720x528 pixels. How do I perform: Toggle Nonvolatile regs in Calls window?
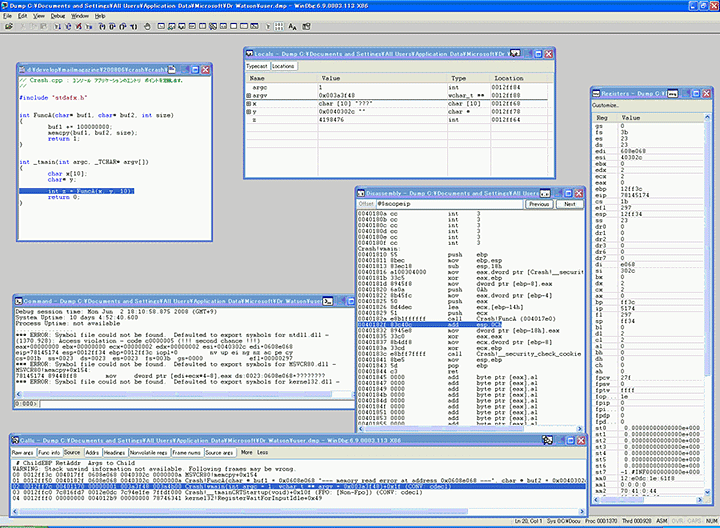pos(149,453)
